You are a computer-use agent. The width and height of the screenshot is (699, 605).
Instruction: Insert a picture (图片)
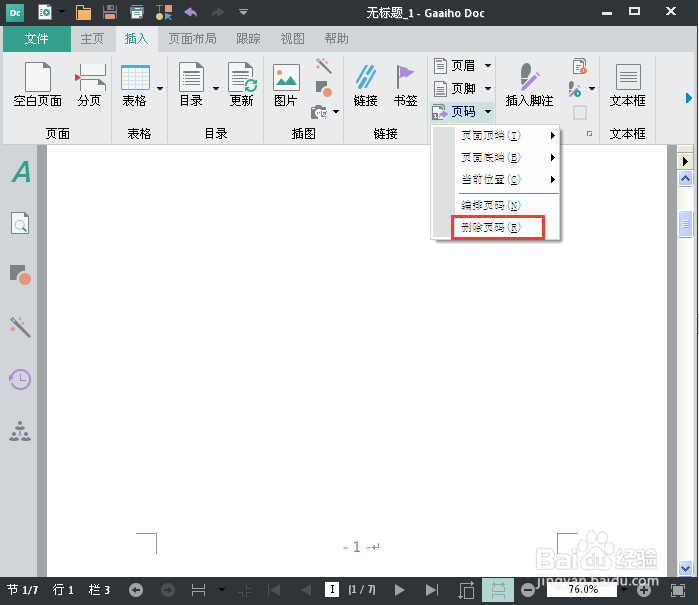pyautogui.click(x=286, y=85)
